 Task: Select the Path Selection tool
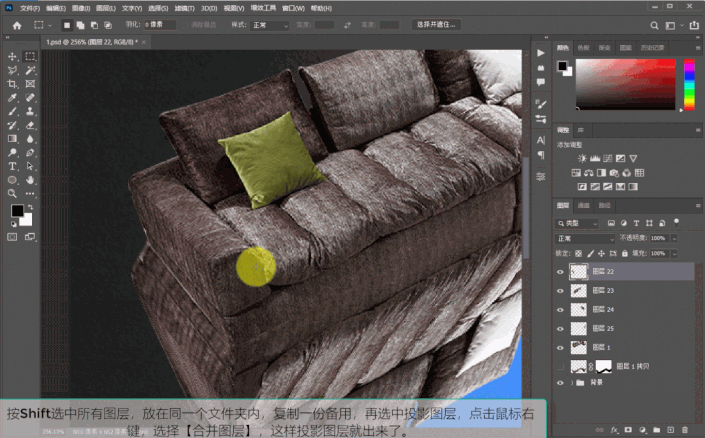click(30, 166)
